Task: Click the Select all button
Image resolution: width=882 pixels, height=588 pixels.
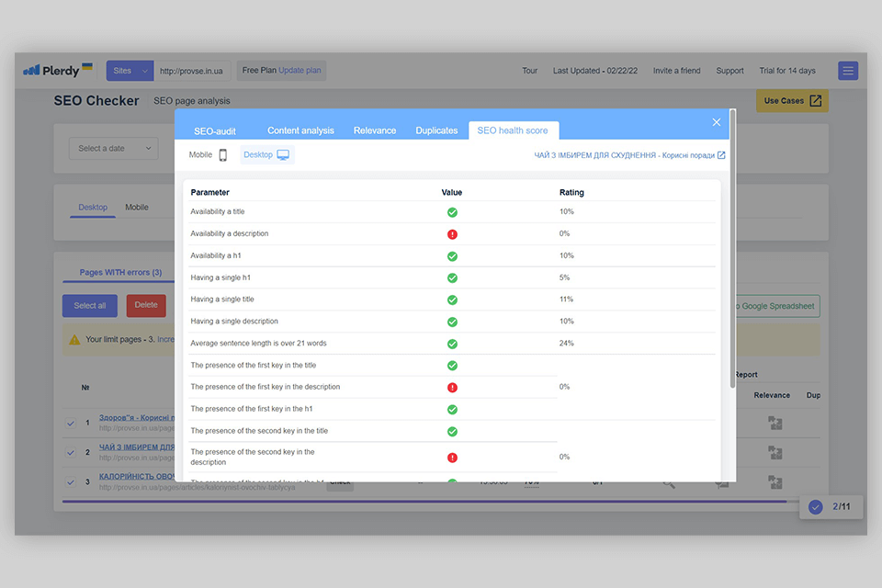Action: click(90, 306)
